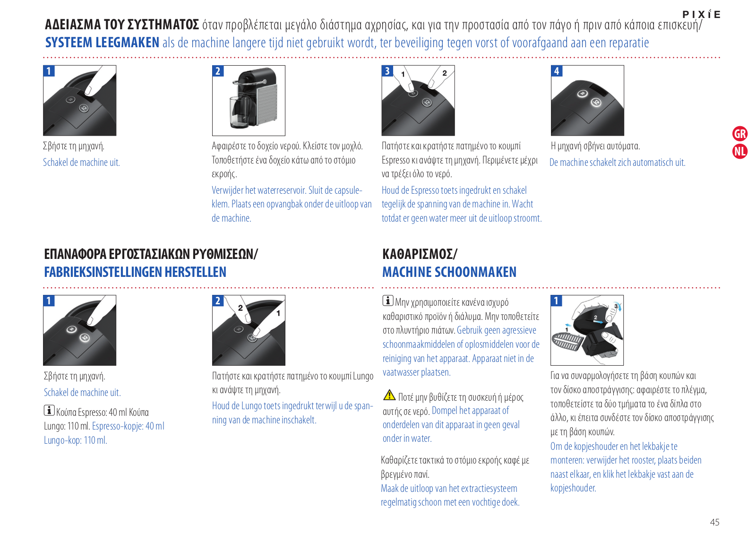The height and width of the screenshot is (533, 756).
Task: Click the SYSTEEM LEEGMAKEN heading
Action: click(102, 43)
